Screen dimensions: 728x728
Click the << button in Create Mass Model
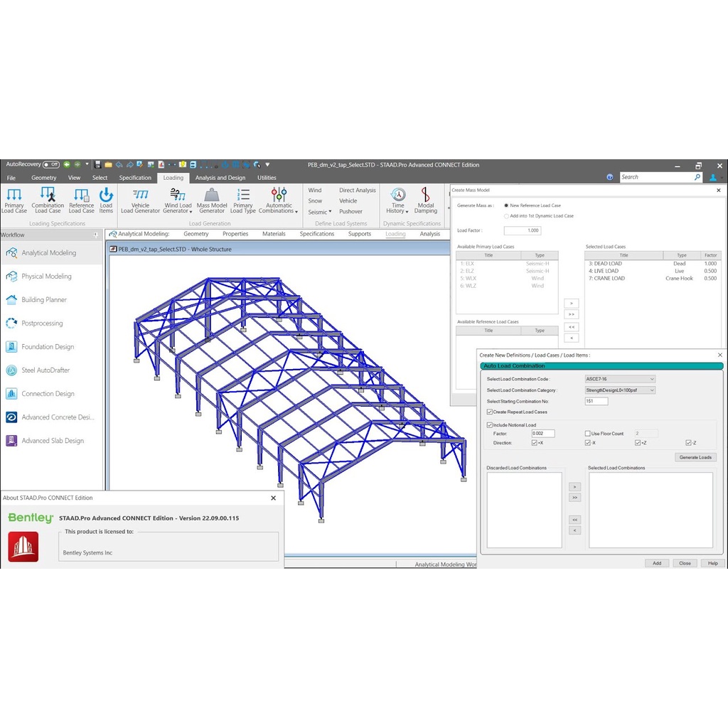[x=571, y=327]
